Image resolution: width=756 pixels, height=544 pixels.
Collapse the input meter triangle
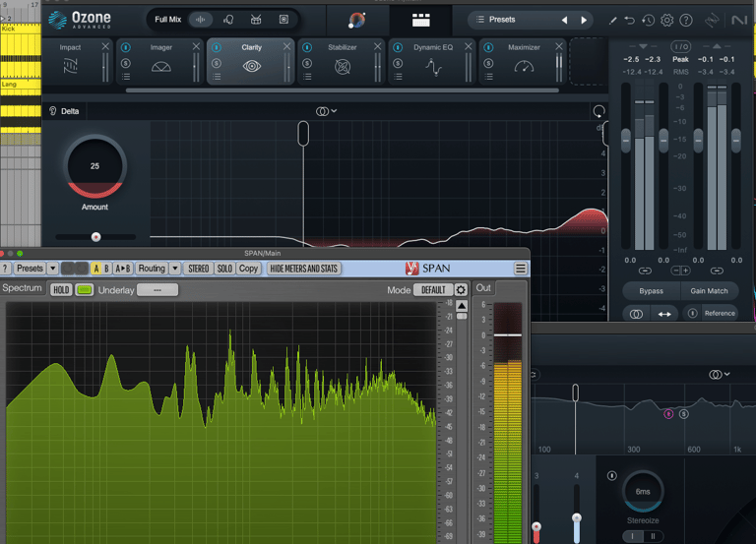pyautogui.click(x=643, y=46)
